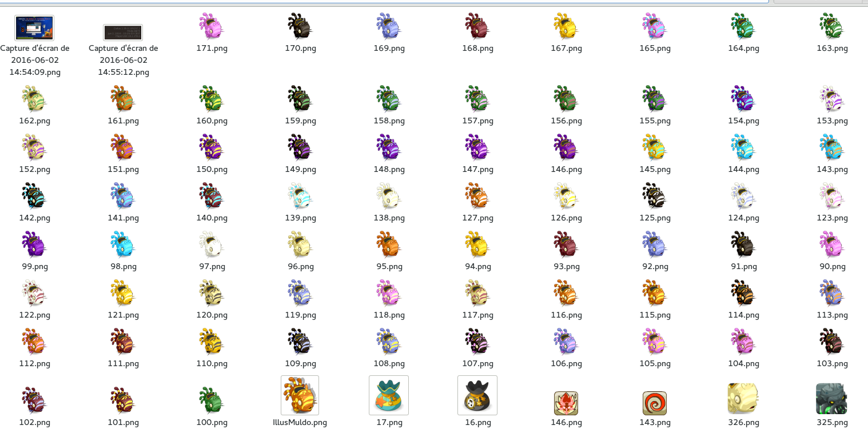The height and width of the screenshot is (429, 868).
Task: Click the file name label '93.png'
Action: click(x=566, y=266)
